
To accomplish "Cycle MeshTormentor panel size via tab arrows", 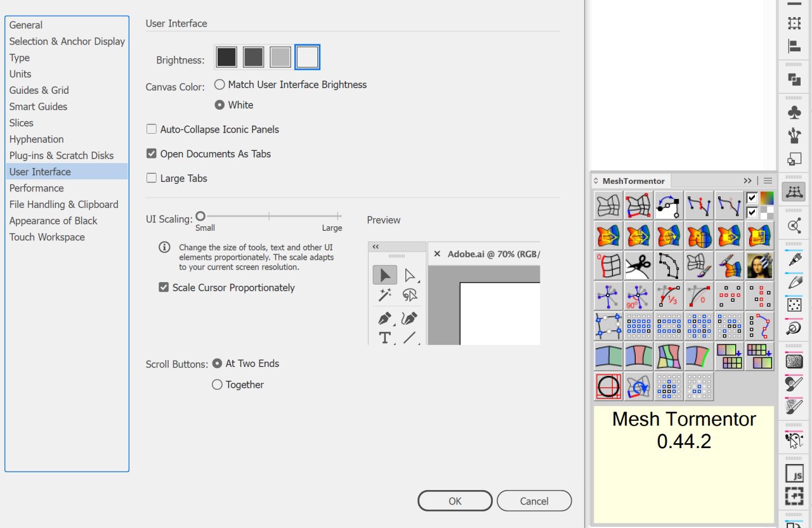I will pyautogui.click(x=596, y=181).
